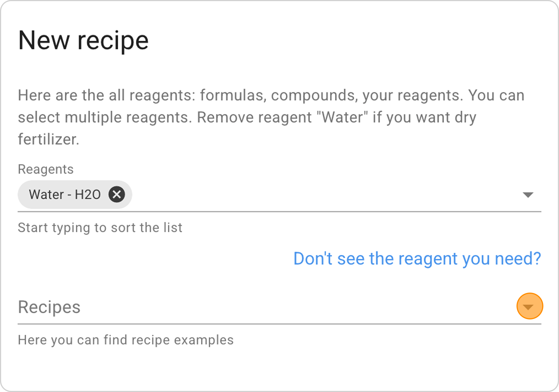
Task: Click the Reagents field label
Action: tap(46, 169)
